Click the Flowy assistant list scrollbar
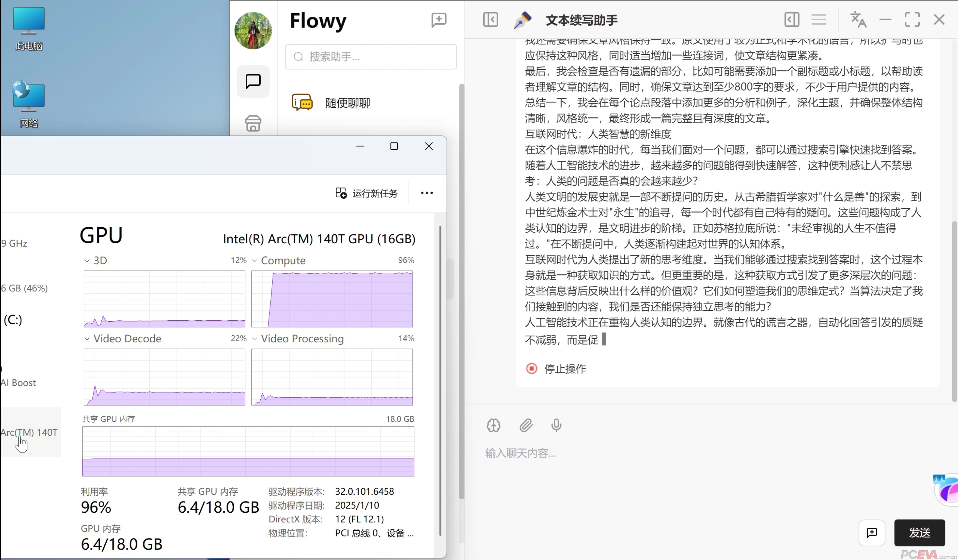 (461, 291)
